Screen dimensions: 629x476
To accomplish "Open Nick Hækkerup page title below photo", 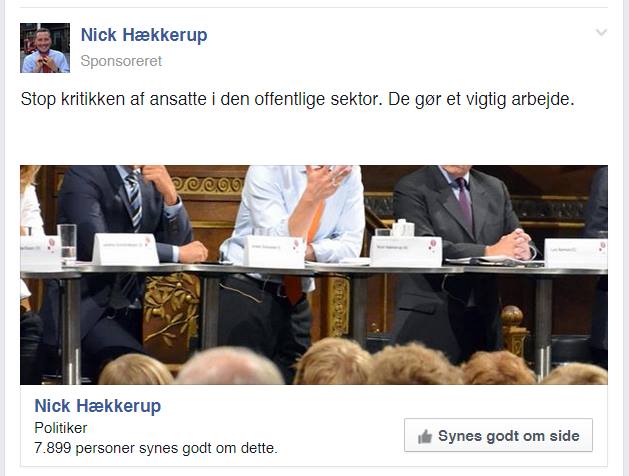I will [x=98, y=406].
